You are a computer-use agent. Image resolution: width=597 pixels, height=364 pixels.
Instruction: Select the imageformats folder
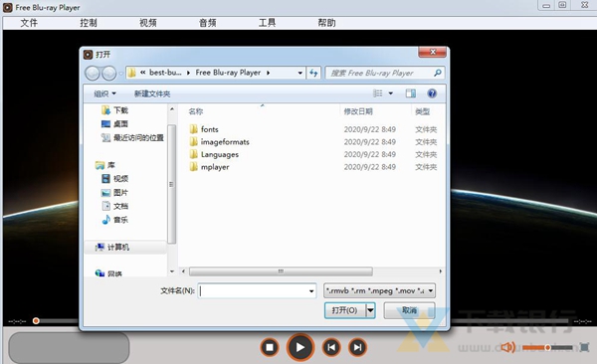(x=219, y=142)
